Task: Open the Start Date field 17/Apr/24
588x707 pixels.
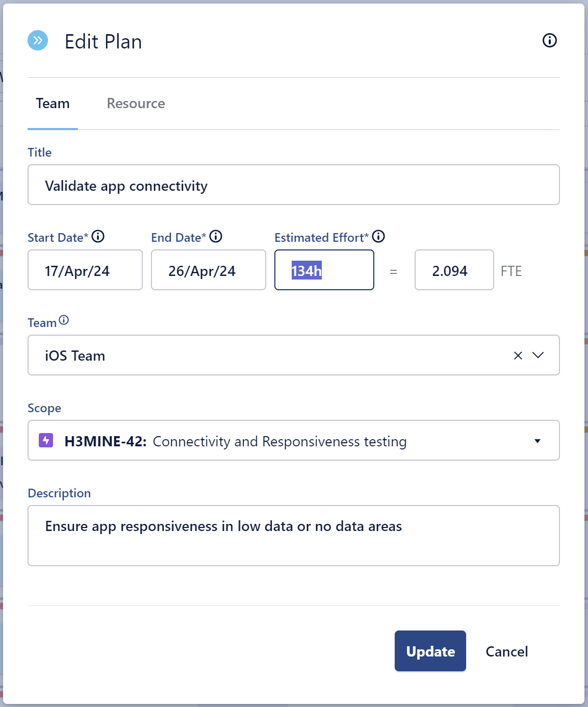Action: click(x=85, y=270)
